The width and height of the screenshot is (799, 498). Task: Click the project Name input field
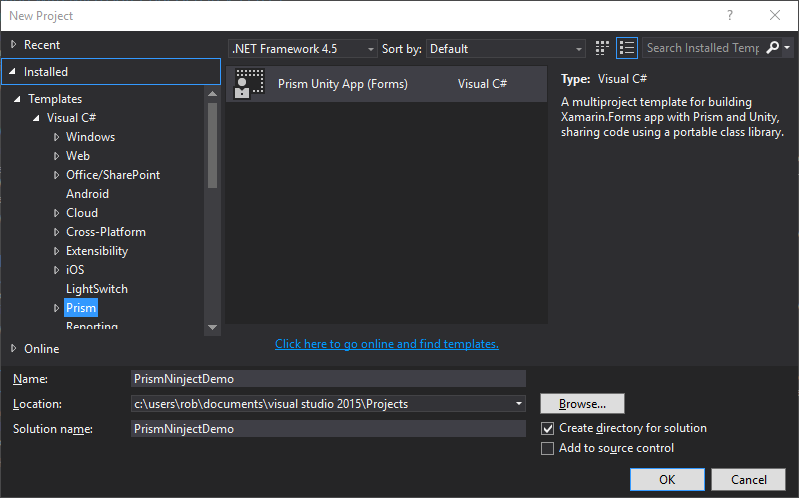328,379
